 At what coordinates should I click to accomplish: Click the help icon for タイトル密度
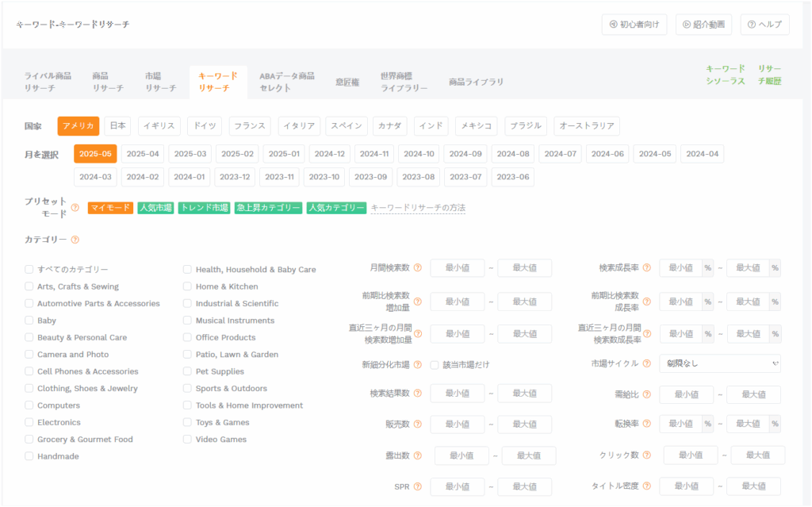click(647, 486)
